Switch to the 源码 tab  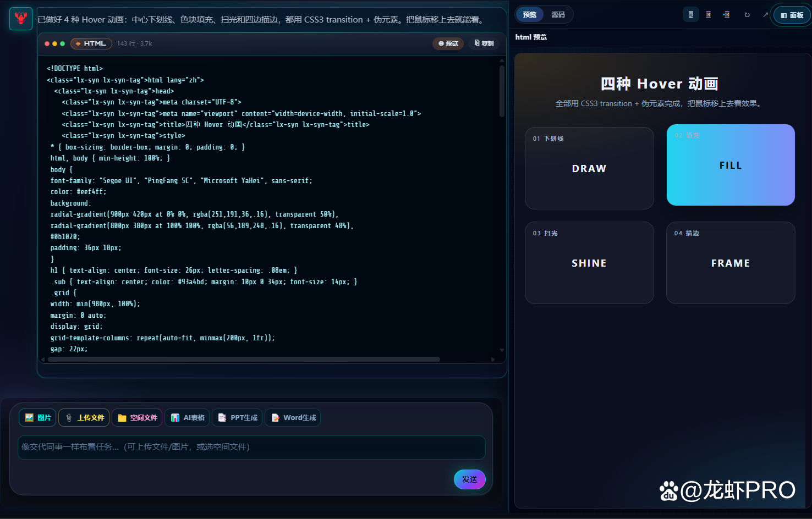click(x=558, y=14)
